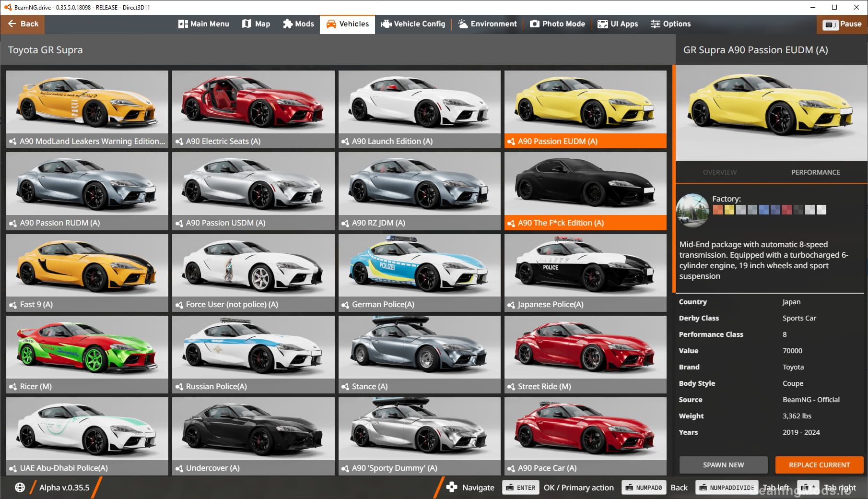
Task: Open Options with the sliders icon
Action: (670, 24)
